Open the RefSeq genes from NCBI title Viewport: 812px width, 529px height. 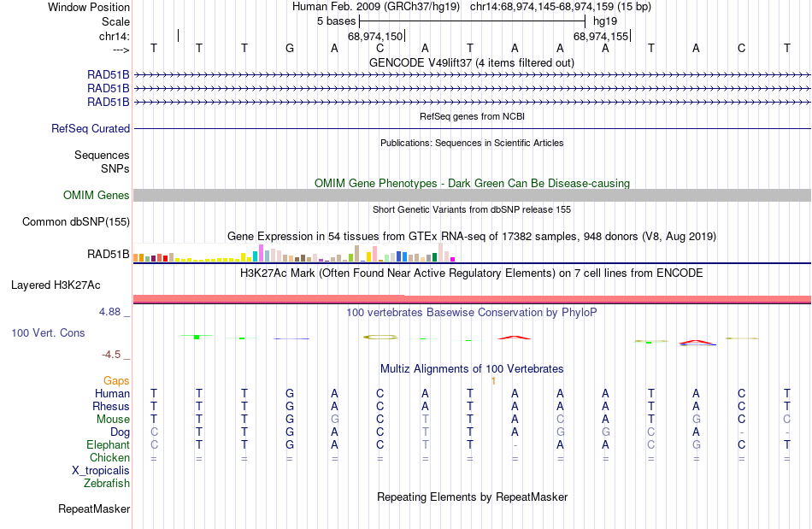pyautogui.click(x=472, y=116)
